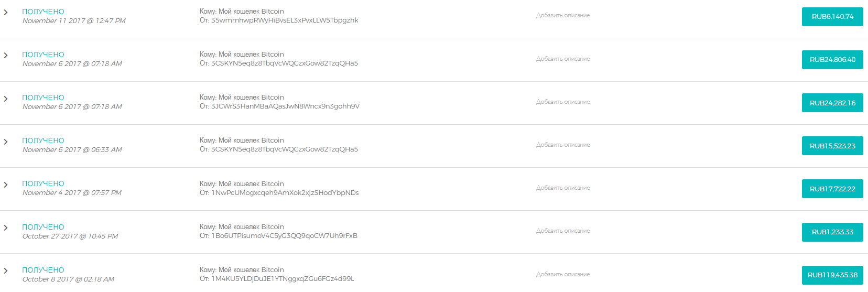Expand the October 8 2017 transaction chevron
The height and width of the screenshot is (292, 868).
pyautogui.click(x=6, y=271)
